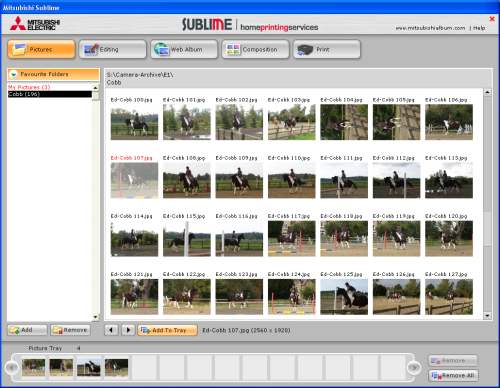Go to next page of thumbnails
This screenshot has width=500, height=388.
coord(128,330)
